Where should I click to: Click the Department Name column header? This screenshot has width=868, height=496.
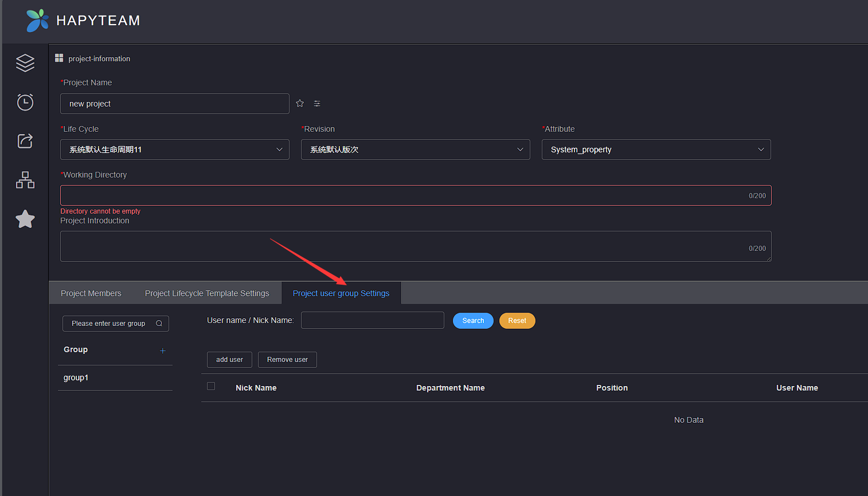(x=451, y=388)
